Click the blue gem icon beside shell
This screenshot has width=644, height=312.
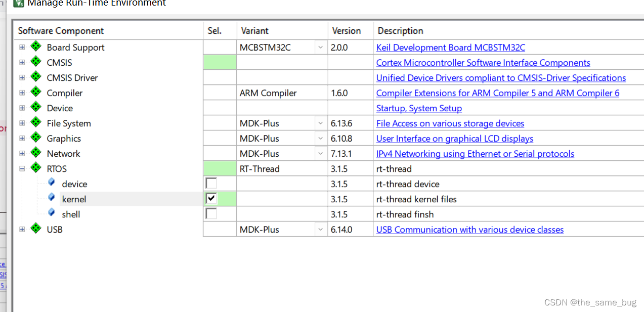pyautogui.click(x=51, y=213)
